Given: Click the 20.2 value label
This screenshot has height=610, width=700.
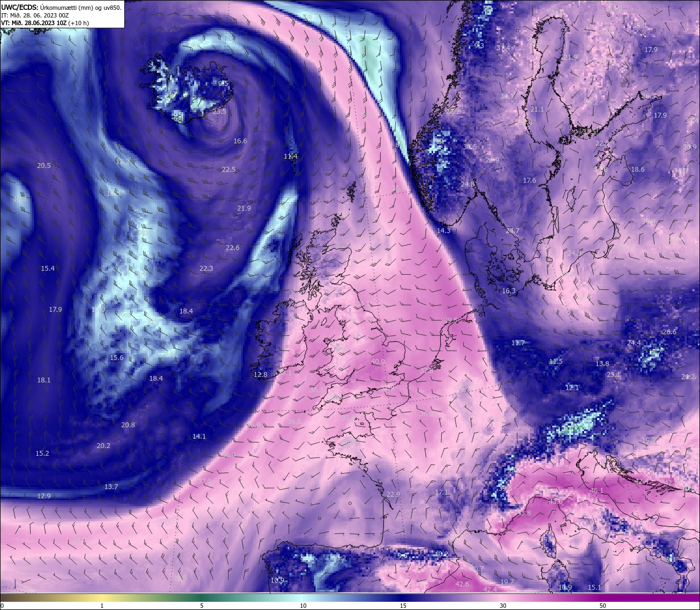Looking at the screenshot, I should 103,446.
